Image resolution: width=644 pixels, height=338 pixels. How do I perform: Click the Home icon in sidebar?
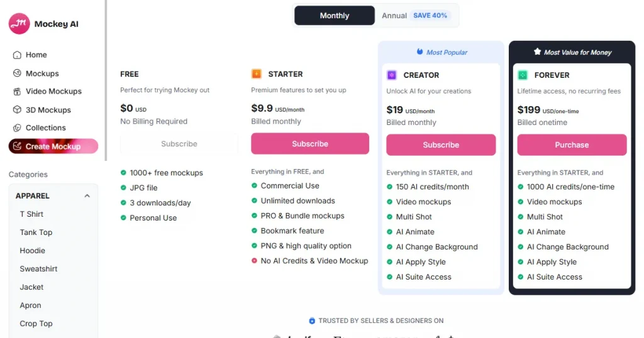click(x=17, y=55)
